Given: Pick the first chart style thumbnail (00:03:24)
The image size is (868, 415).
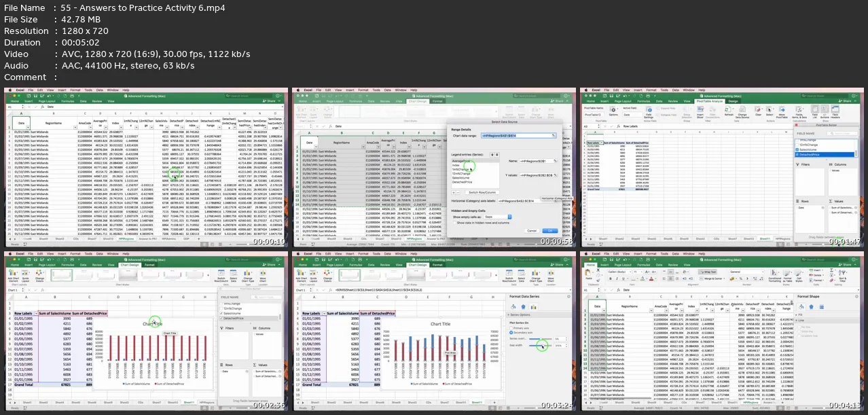Looking at the screenshot, I should (349, 275).
